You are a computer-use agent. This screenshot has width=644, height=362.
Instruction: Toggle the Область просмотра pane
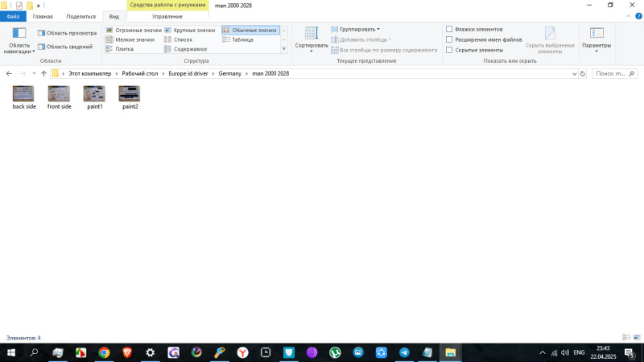[x=67, y=33]
